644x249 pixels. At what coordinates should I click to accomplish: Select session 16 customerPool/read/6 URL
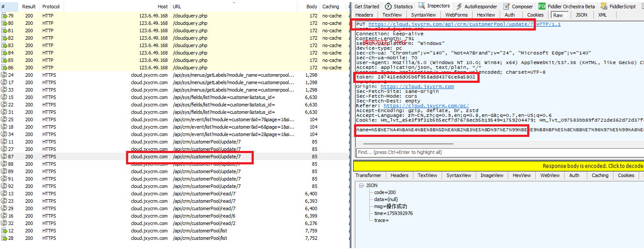pyautogui.click(x=204, y=216)
